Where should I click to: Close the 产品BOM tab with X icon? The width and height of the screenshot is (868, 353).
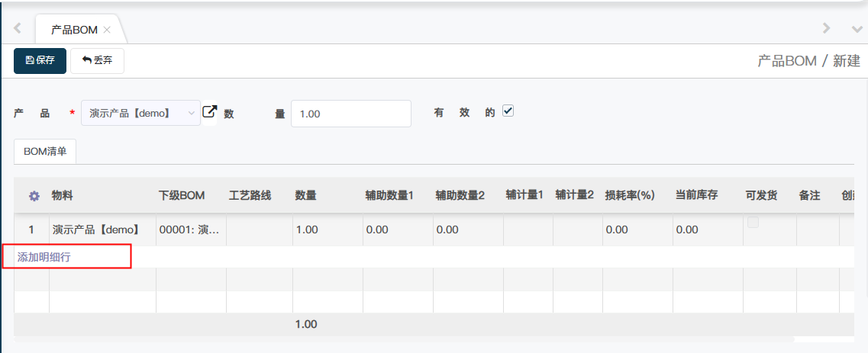click(x=108, y=30)
